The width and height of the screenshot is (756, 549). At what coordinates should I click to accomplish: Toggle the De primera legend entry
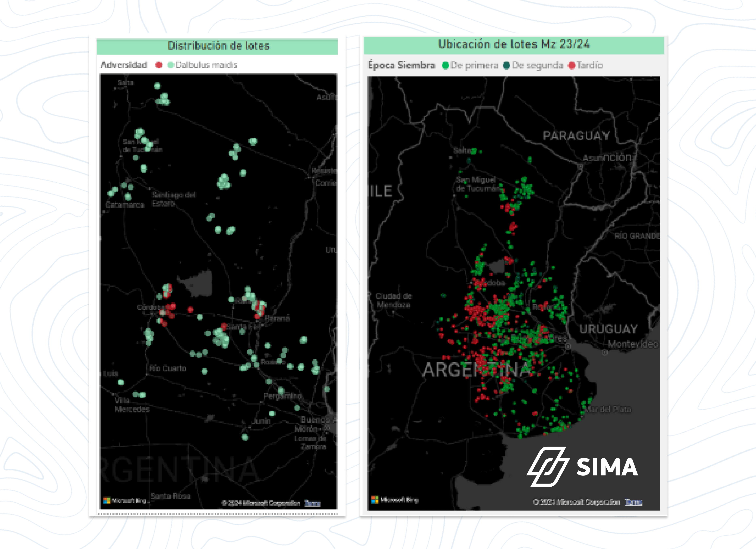coord(470,65)
